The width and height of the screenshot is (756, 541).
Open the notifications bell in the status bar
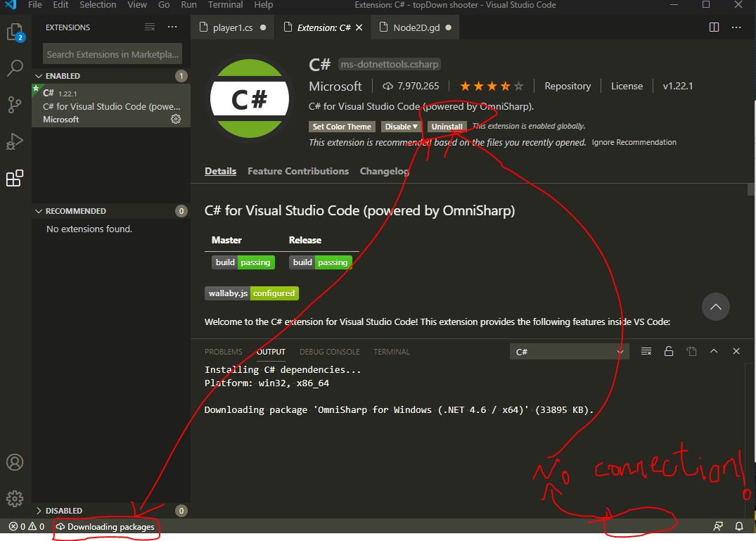[739, 526]
